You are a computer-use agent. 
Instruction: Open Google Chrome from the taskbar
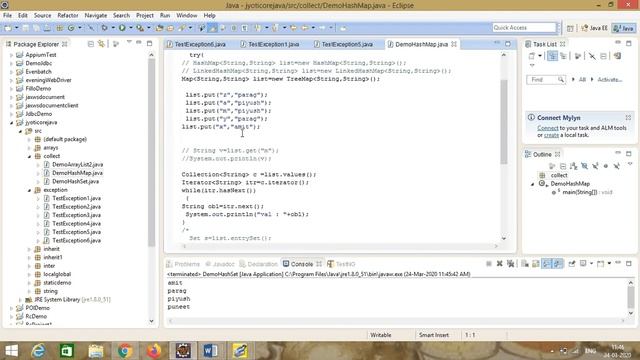coord(125,351)
